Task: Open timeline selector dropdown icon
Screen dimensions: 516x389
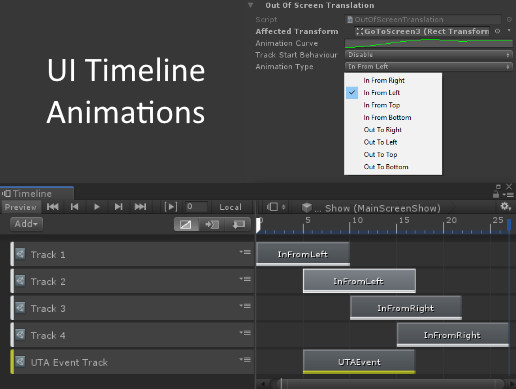Action: pos(276,207)
